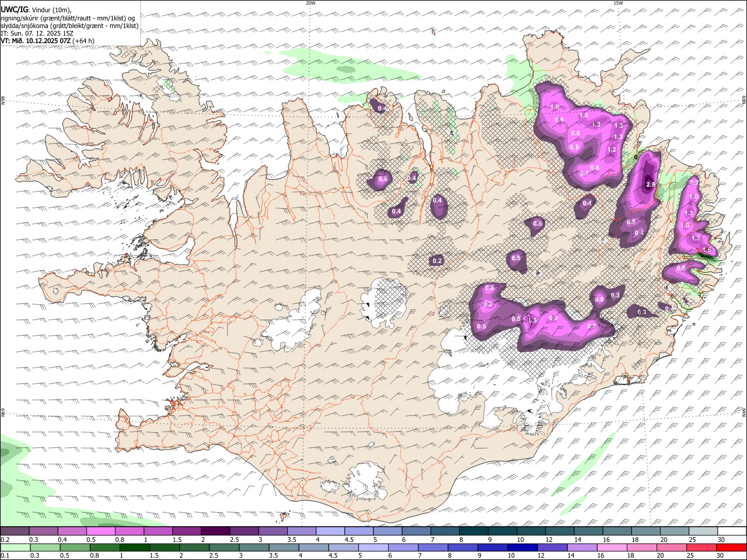747x560 pixels.
Task: Pick the dark mauve swatch labeled 0.2
Action: (15, 531)
